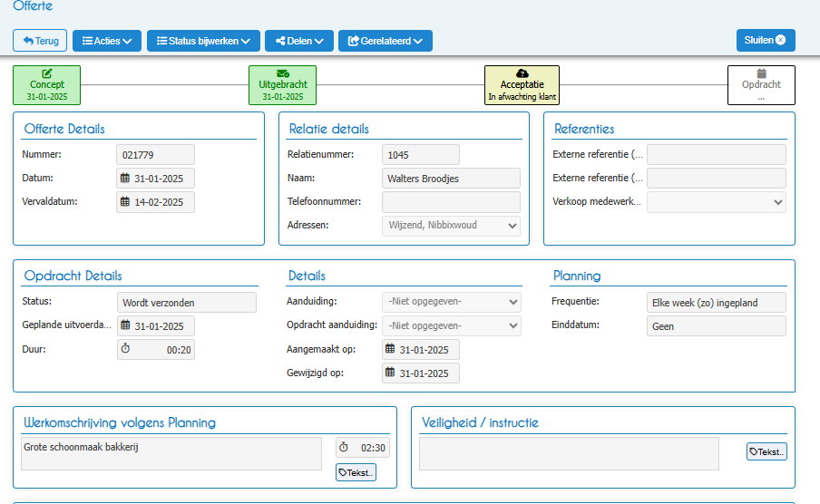
Task: Click the first Externe referentie field
Action: pyautogui.click(x=717, y=155)
